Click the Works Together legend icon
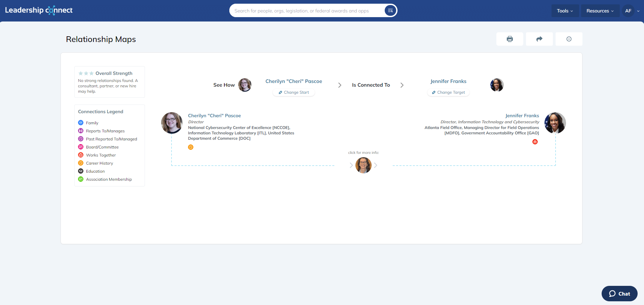 [x=81, y=155]
